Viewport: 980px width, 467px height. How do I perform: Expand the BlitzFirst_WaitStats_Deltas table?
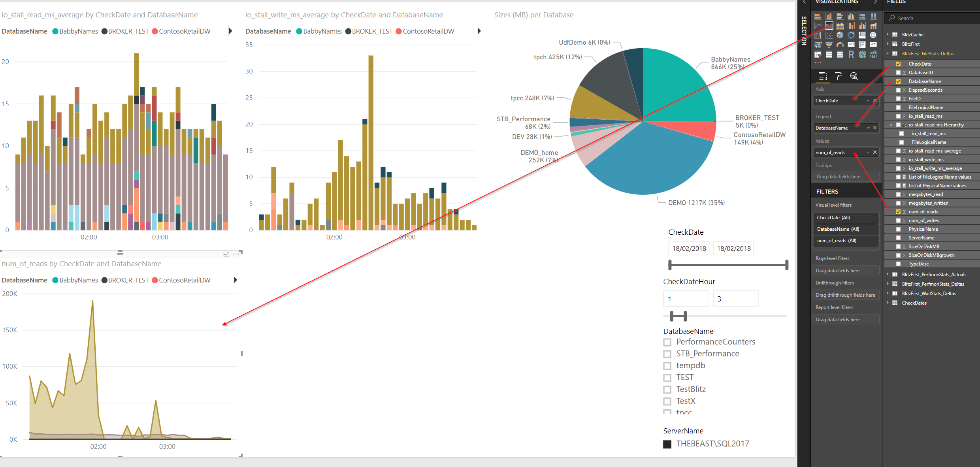click(x=888, y=293)
